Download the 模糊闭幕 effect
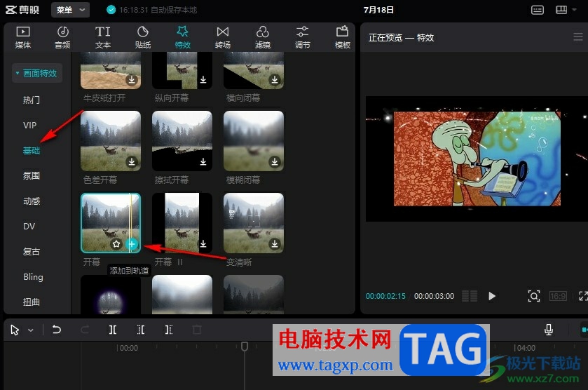588x390 pixels. coord(275,161)
